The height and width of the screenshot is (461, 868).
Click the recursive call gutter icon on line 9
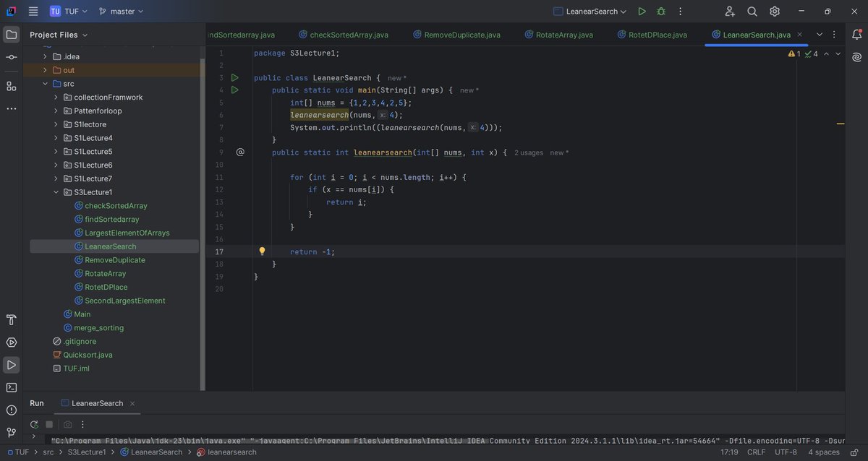[240, 152]
